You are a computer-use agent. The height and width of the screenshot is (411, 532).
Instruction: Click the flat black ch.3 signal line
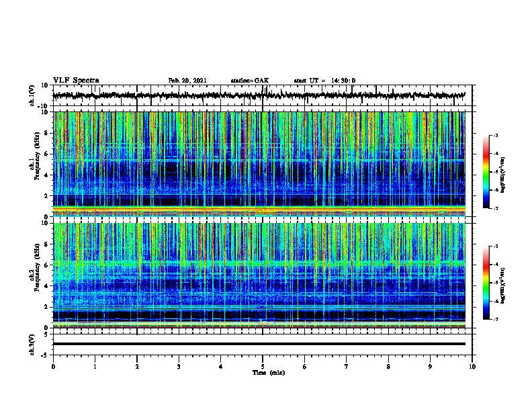(259, 344)
